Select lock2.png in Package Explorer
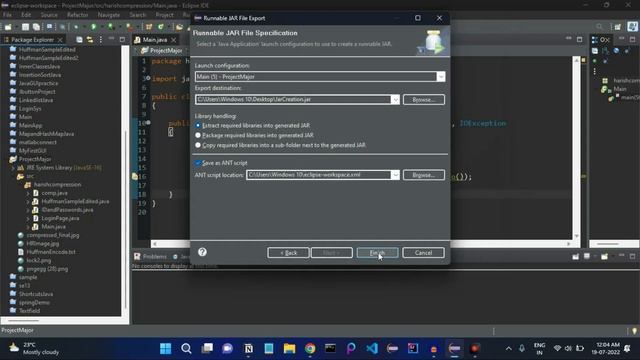The height and width of the screenshot is (360, 640). tap(39, 260)
